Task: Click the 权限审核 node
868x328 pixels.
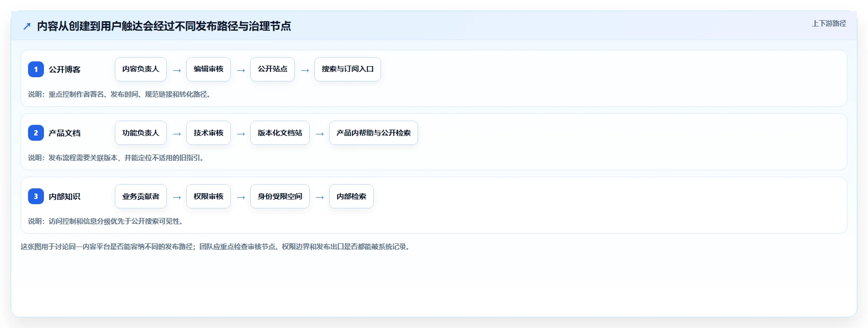Action: 209,196
